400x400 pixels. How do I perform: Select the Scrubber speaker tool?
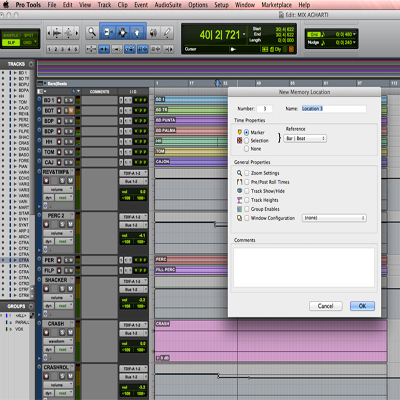point(153,32)
